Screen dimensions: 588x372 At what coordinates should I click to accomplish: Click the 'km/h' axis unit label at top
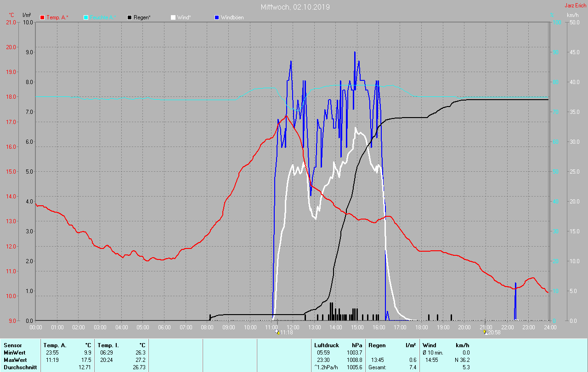click(573, 15)
